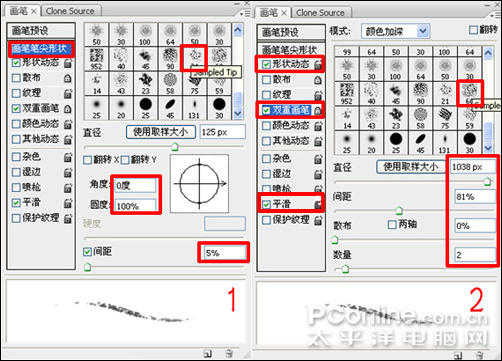Screen dimensions: 502x361
Task: Check the 翻转 Y checkbox
Action: (x=125, y=160)
